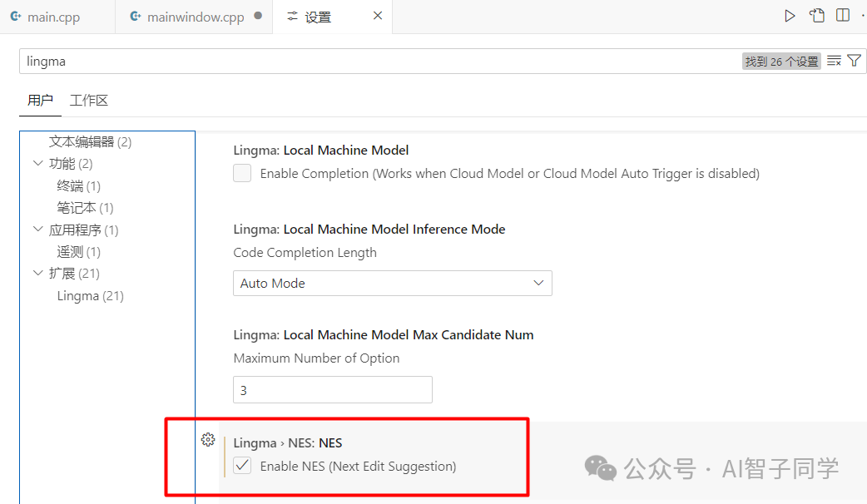Uncheck Enable NES (Next Edit Suggestion)
Image resolution: width=867 pixels, height=504 pixels.
point(242,466)
